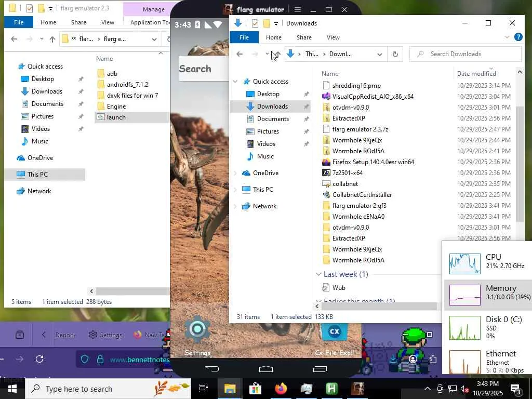
Task: Open View tab in flarg emulator 2.3 window
Action: tap(108, 22)
